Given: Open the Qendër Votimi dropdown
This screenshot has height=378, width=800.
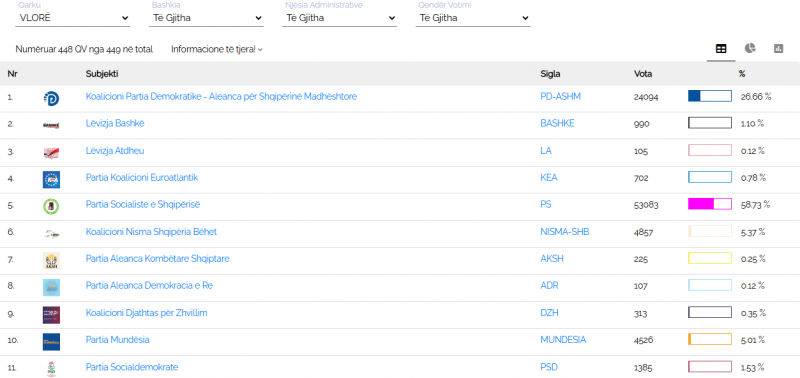Looking at the screenshot, I should pos(473,18).
